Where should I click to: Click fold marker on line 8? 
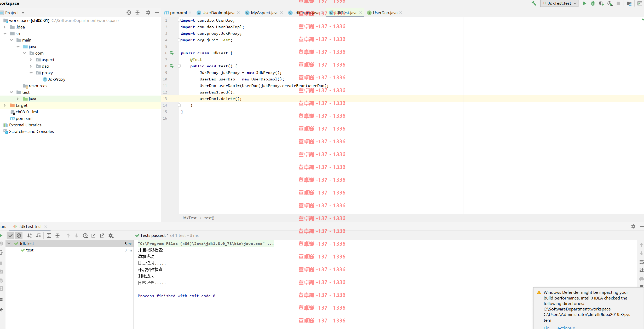(179, 66)
